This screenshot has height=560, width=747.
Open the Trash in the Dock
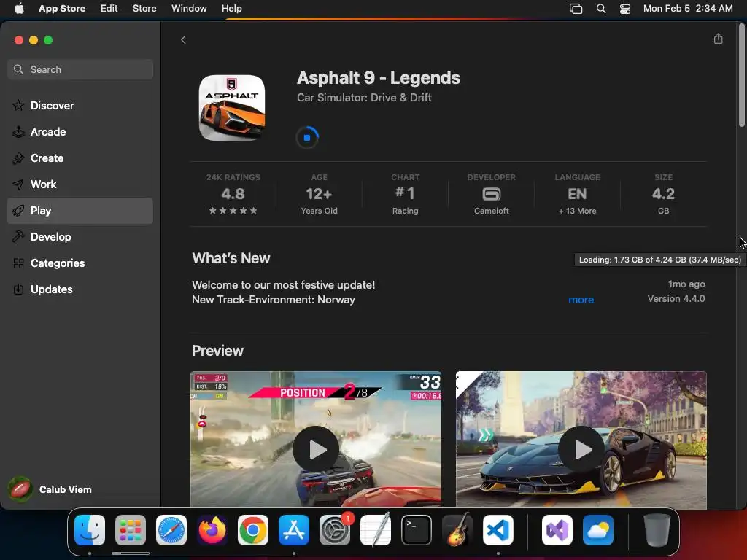[x=657, y=530]
